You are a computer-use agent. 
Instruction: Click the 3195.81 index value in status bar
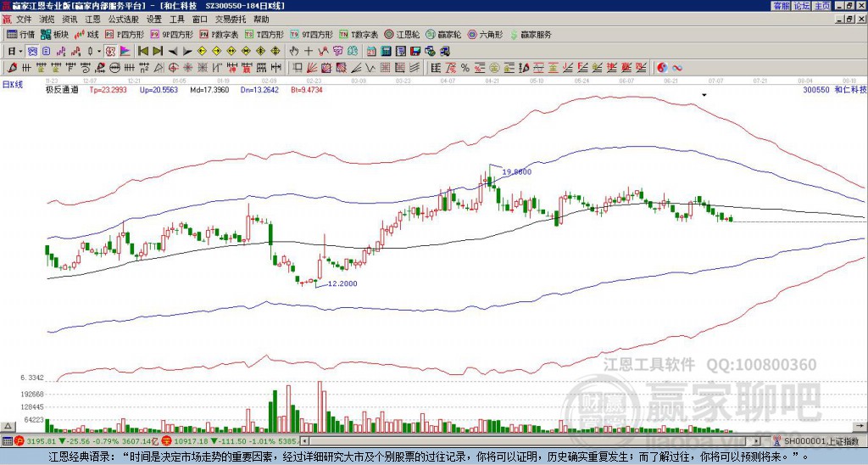click(42, 441)
